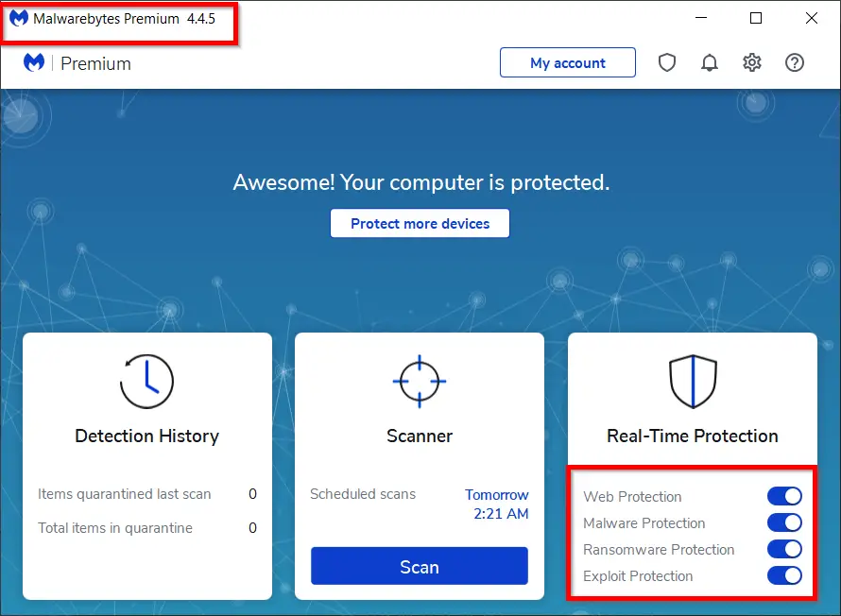Open notifications bell icon
841x616 pixels.
pos(709,62)
